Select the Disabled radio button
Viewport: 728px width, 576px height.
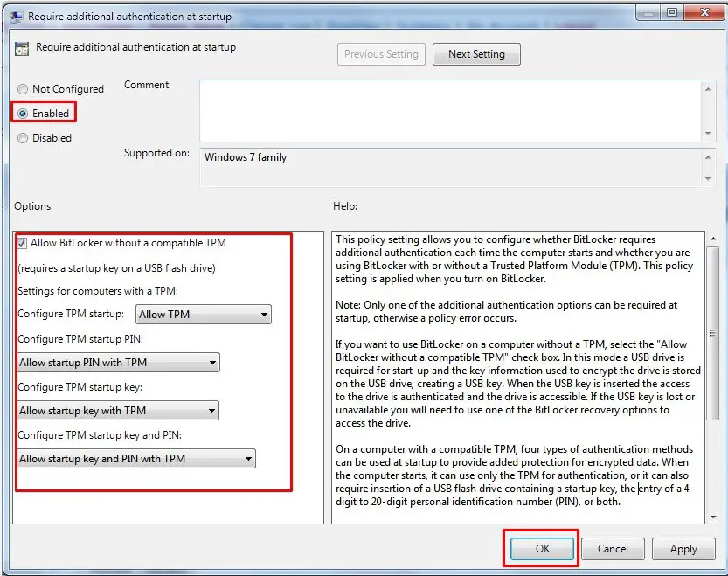tap(23, 138)
